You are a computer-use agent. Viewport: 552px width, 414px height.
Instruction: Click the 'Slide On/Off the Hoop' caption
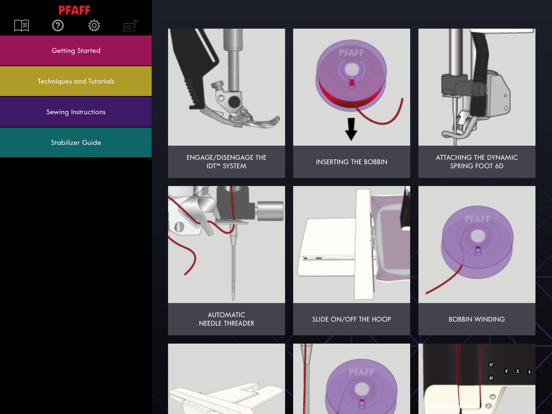click(x=351, y=319)
